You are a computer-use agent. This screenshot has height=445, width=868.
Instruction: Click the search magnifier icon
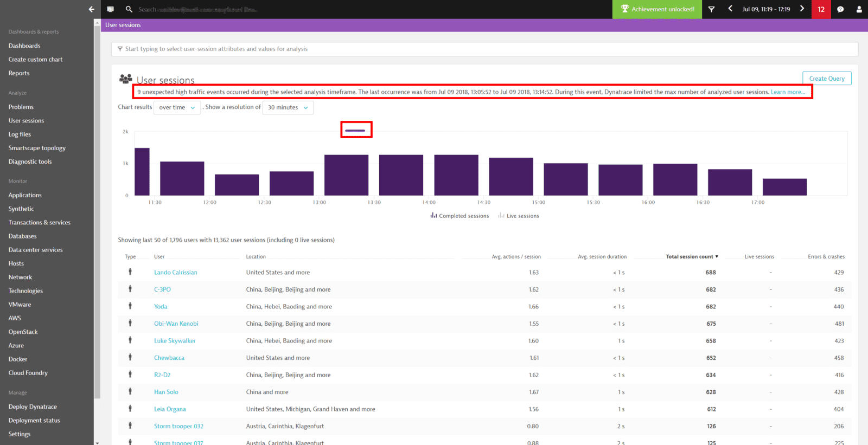pyautogui.click(x=129, y=9)
